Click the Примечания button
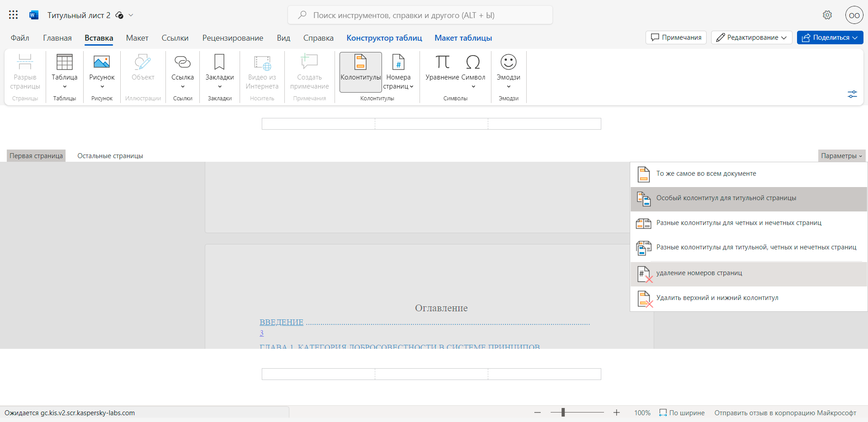Viewport: 868px width, 422px height. (x=676, y=38)
